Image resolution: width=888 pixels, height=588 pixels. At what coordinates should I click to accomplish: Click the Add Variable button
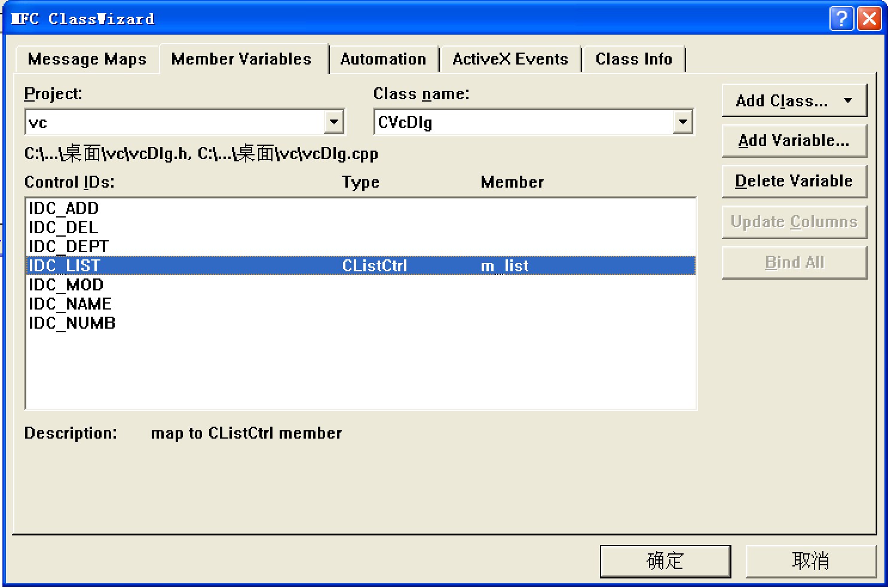pos(794,140)
